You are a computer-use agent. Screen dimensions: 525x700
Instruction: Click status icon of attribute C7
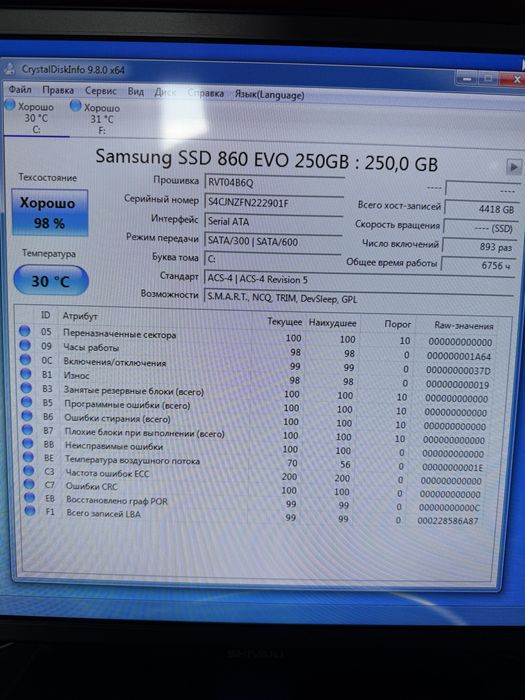coord(29,484)
